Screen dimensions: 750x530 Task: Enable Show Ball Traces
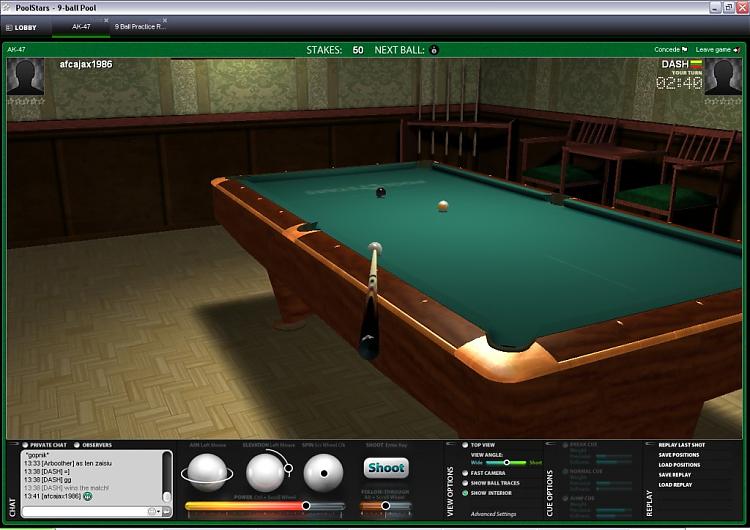(465, 483)
